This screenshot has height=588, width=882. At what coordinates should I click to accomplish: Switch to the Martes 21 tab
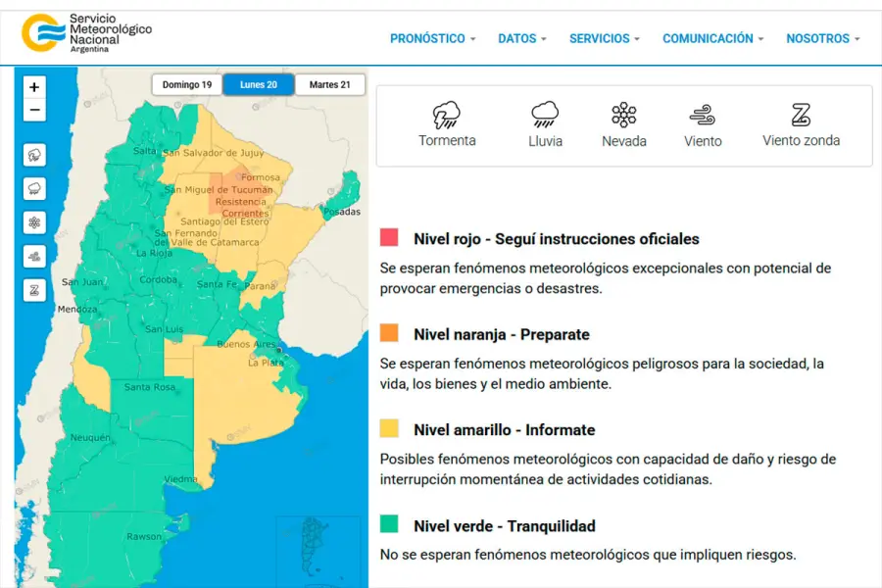330,85
